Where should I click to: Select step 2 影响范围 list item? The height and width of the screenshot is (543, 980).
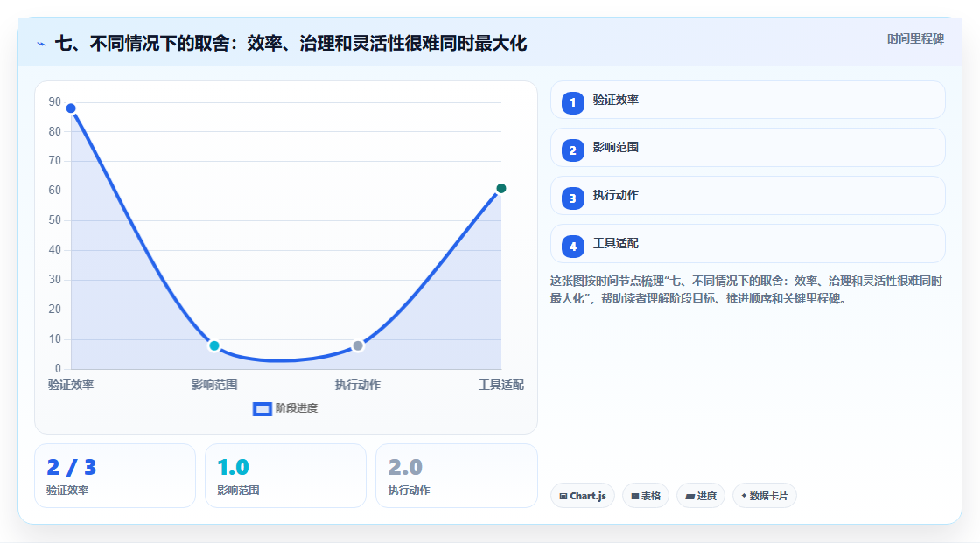747,148
